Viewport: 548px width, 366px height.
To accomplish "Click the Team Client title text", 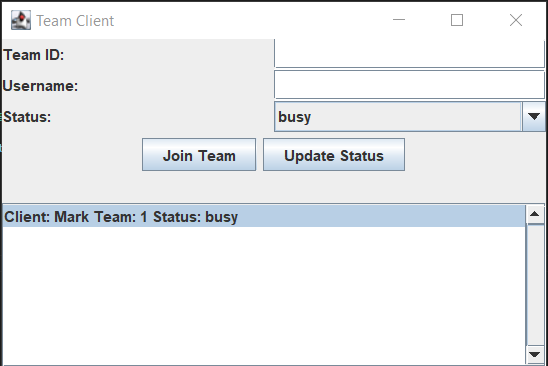I will [75, 21].
